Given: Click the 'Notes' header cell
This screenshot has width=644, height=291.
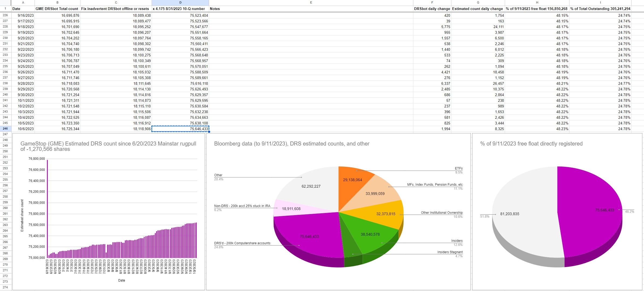Looking at the screenshot, I should coord(311,9).
